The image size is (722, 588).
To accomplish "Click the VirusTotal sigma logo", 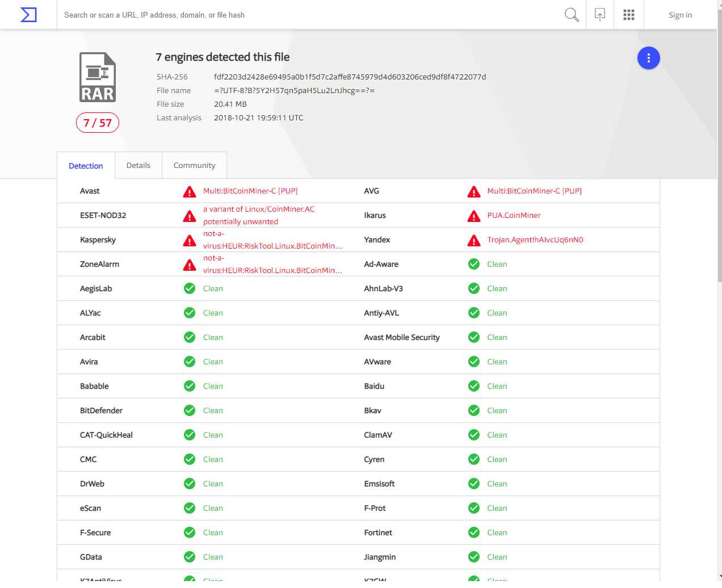I will 28,15.
